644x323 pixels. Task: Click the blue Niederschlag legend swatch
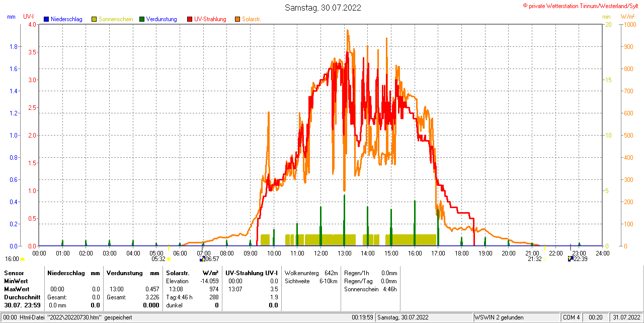(x=46, y=19)
